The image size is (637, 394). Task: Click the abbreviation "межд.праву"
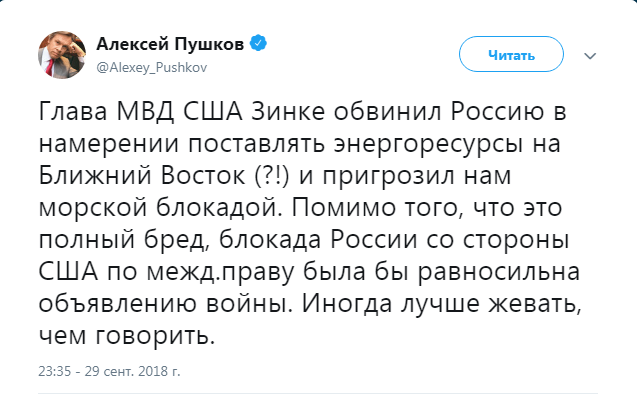[x=220, y=272]
